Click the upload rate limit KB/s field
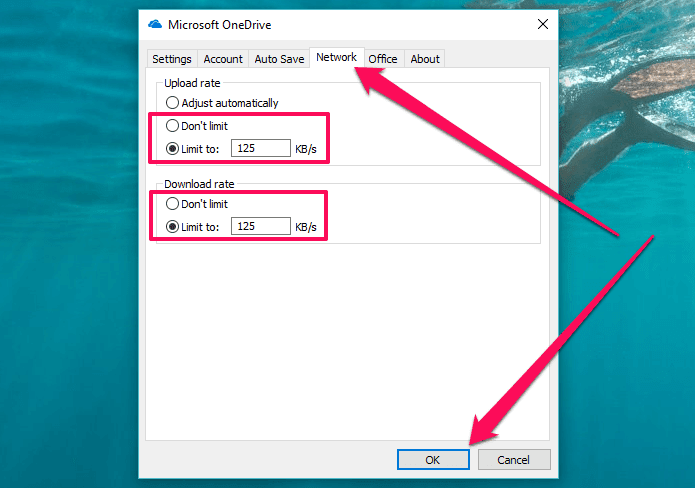This screenshot has width=695, height=488. [x=261, y=148]
